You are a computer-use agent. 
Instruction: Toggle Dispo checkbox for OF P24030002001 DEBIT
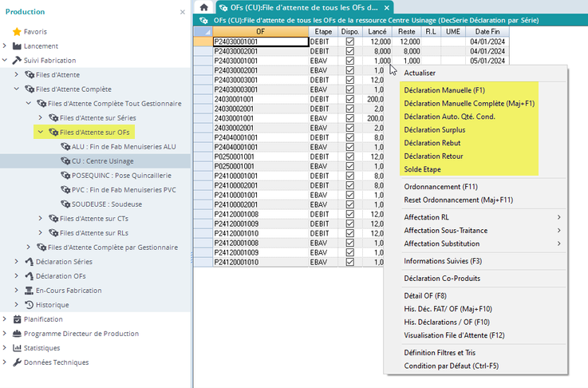[x=349, y=50]
